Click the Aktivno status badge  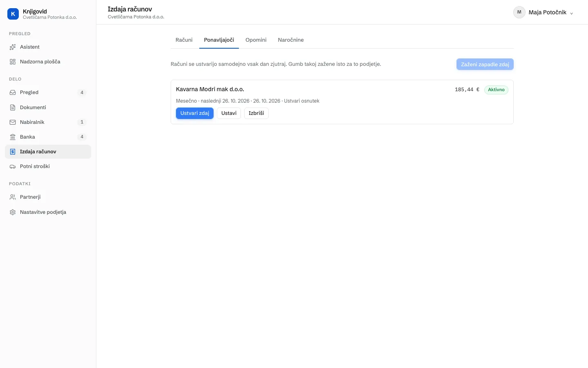pyautogui.click(x=496, y=90)
